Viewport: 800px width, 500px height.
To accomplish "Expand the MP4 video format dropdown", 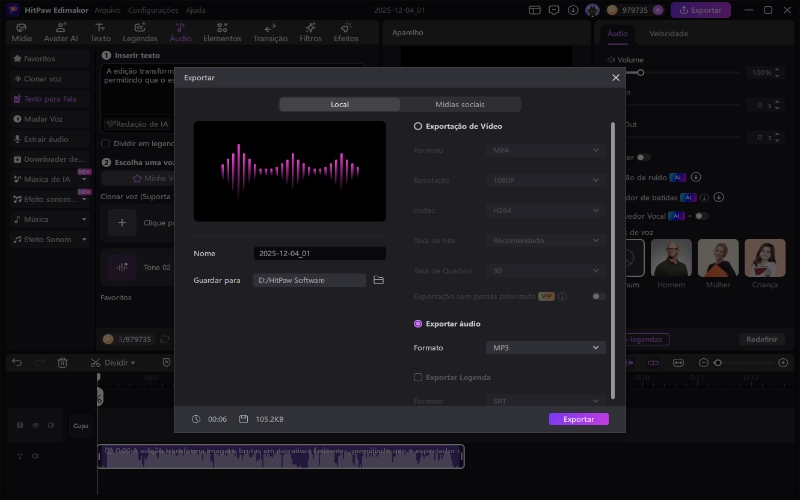I will (x=546, y=150).
